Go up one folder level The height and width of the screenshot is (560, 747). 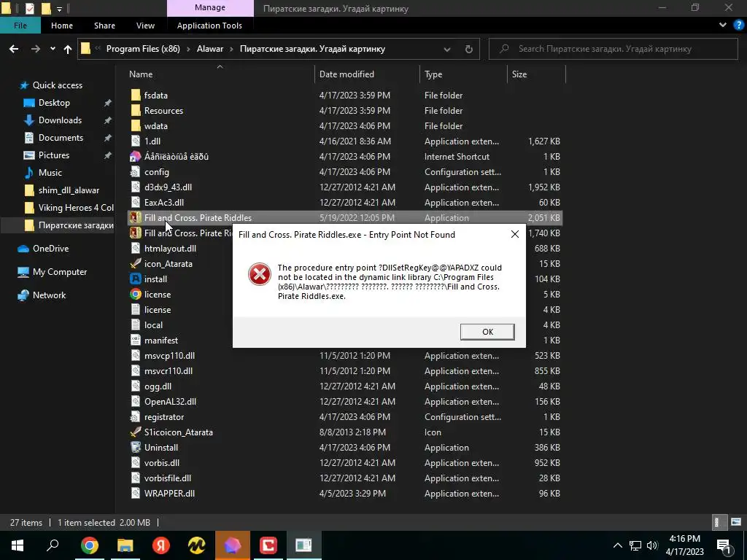coord(68,49)
